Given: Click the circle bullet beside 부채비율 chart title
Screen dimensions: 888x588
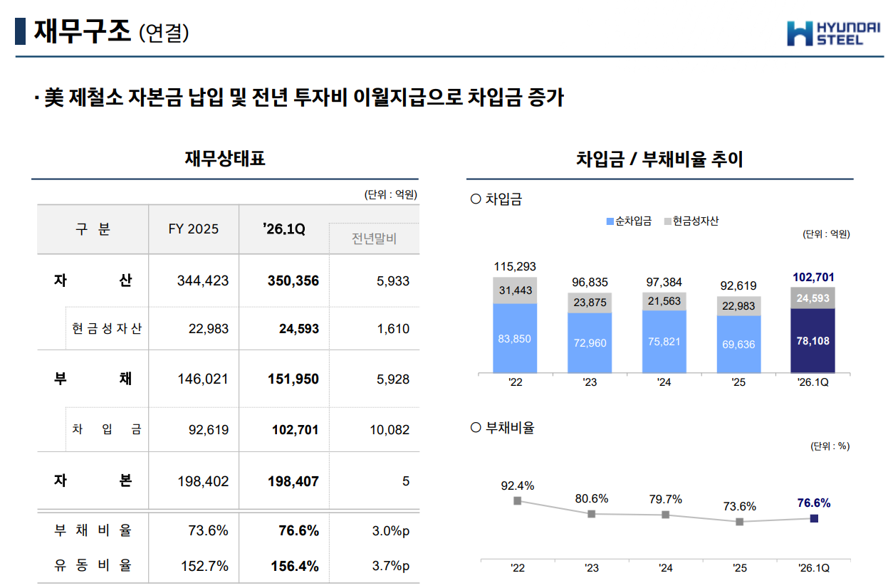Looking at the screenshot, I should 476,428.
